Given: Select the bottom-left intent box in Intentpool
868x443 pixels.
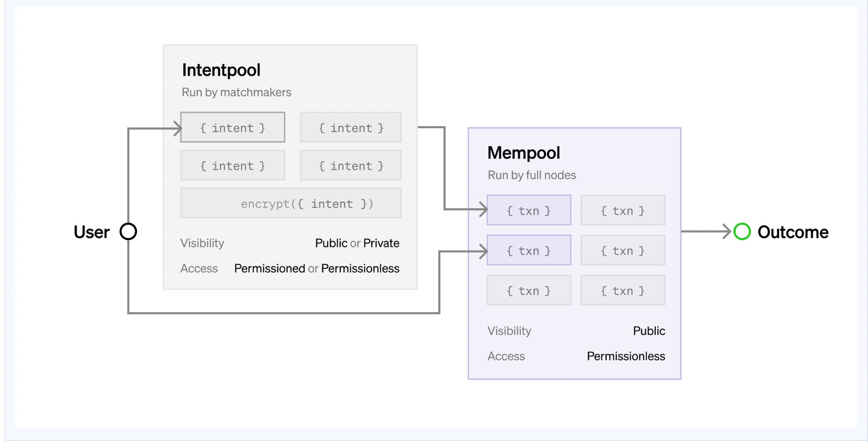Looking at the screenshot, I should (x=233, y=165).
